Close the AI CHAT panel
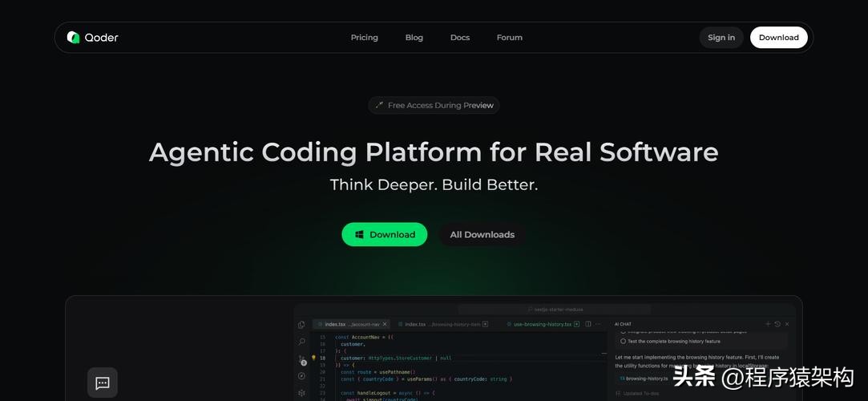Image resolution: width=868 pixels, height=401 pixels. tap(787, 324)
